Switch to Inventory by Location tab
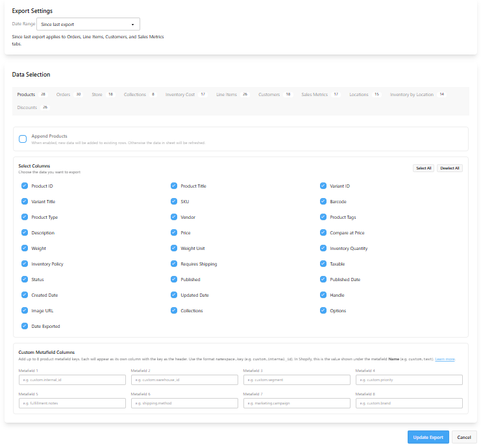Viewport: 481px width, 448px height. click(417, 95)
